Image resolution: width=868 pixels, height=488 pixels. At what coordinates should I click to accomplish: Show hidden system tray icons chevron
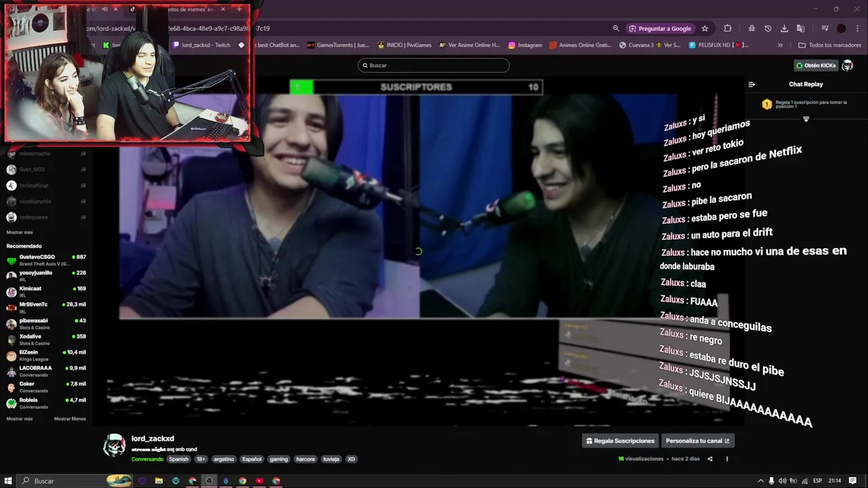pos(760,481)
